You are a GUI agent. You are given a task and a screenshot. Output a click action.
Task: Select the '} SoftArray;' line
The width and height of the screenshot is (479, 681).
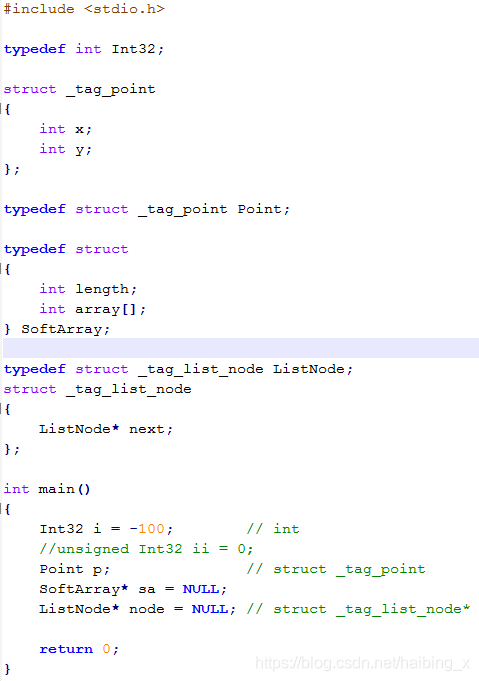(57, 329)
